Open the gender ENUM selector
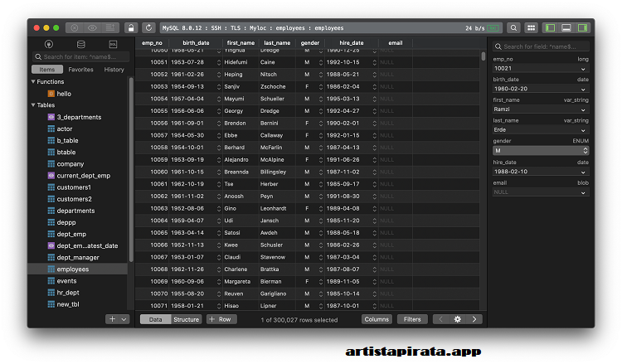 pyautogui.click(x=541, y=151)
